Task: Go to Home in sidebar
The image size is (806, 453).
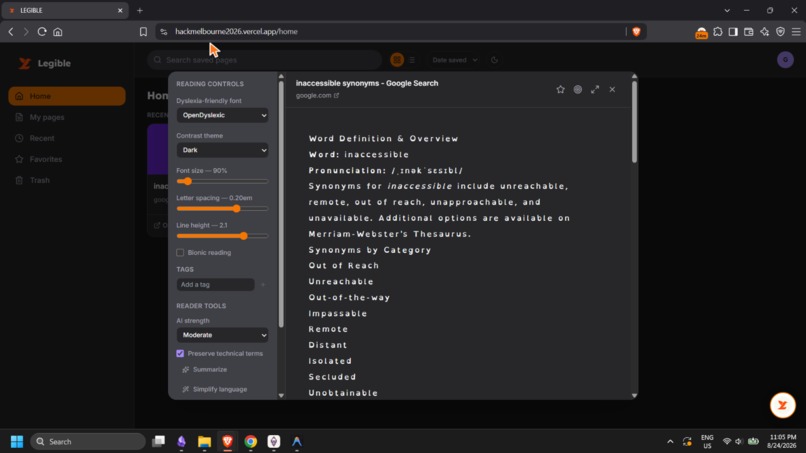Action: pyautogui.click(x=67, y=96)
